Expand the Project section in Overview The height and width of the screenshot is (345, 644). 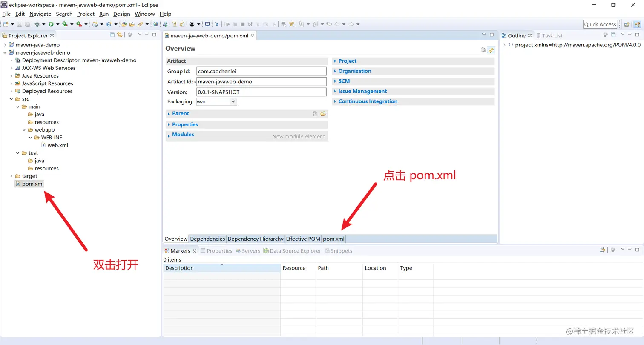tap(335, 61)
